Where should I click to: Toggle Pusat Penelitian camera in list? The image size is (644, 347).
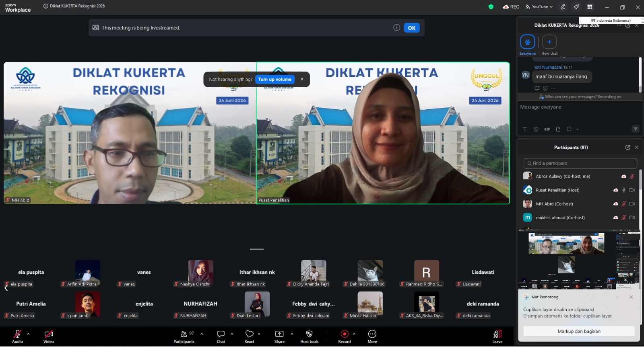point(632,190)
